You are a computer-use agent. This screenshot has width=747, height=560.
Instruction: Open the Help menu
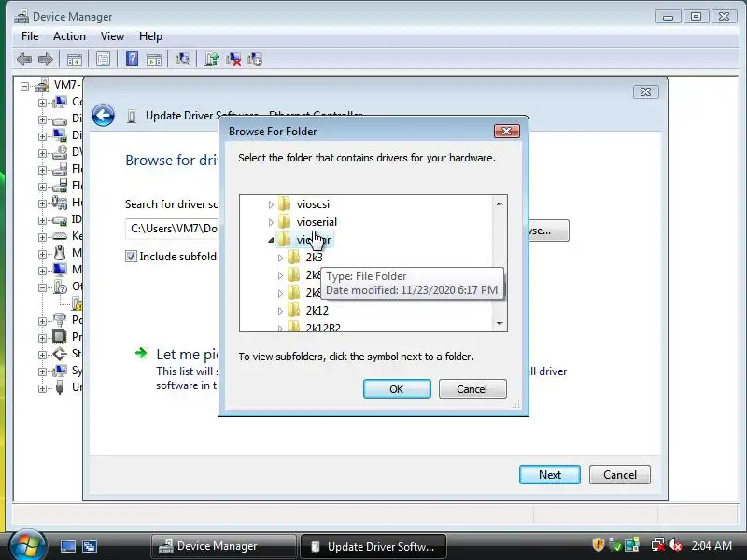(150, 36)
